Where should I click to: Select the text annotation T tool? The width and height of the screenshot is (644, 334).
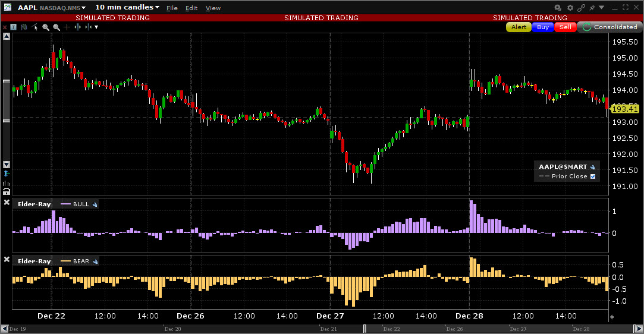pyautogui.click(x=14, y=27)
